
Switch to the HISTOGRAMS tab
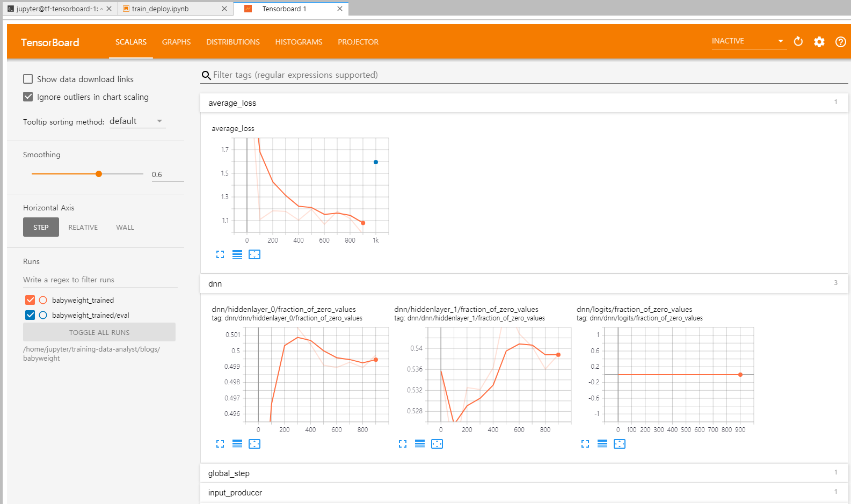point(299,42)
